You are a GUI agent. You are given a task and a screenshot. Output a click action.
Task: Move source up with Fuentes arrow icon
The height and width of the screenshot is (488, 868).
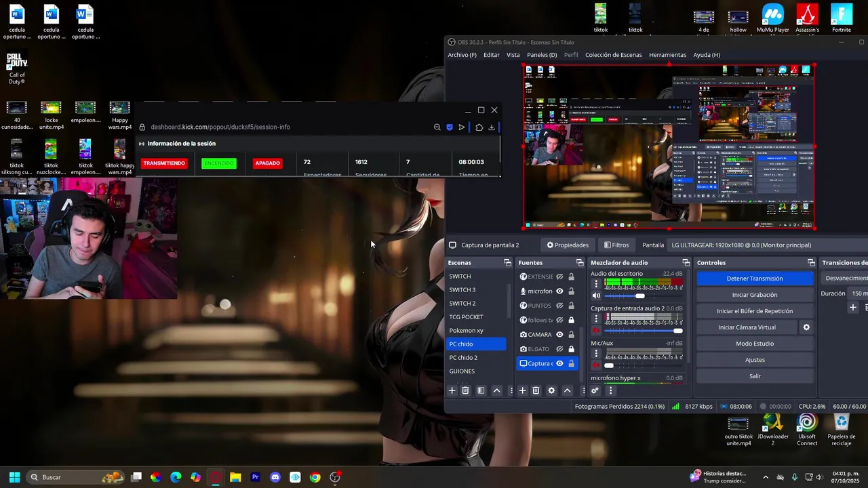(x=568, y=390)
